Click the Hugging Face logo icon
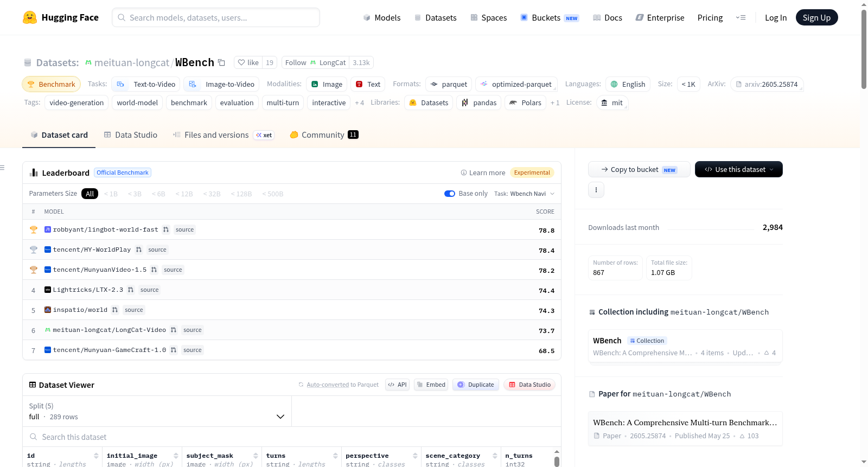The image size is (868, 467). pyautogui.click(x=30, y=17)
